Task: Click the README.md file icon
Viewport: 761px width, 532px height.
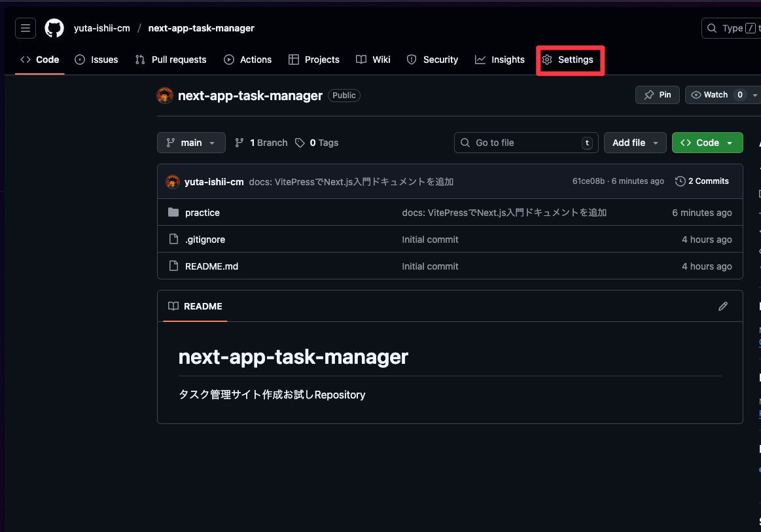Action: pos(173,266)
